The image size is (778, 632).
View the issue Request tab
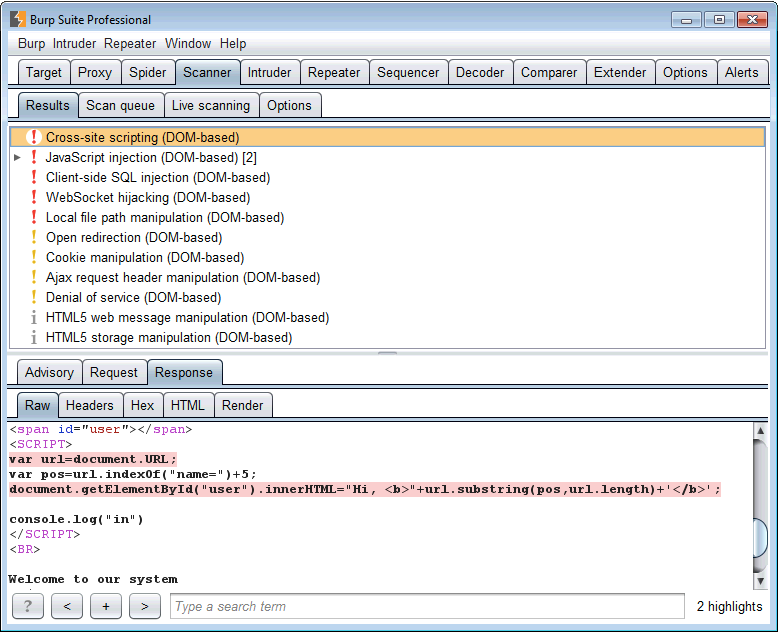[x=114, y=372]
